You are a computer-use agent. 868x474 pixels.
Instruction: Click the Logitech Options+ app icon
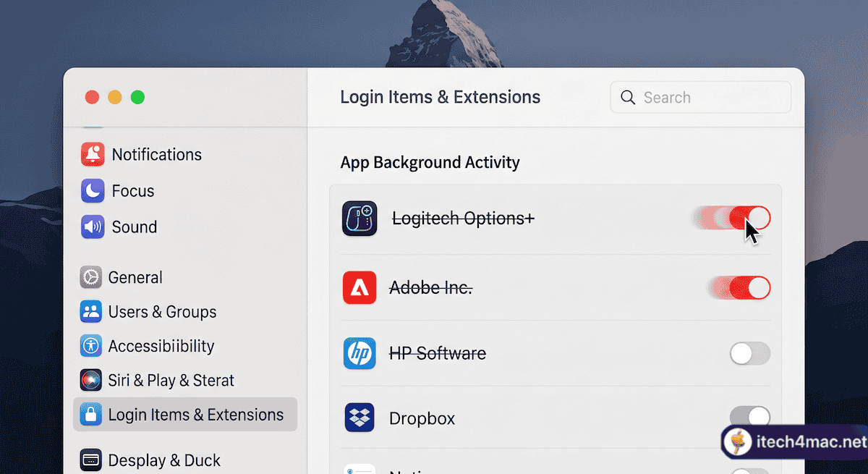coord(359,219)
